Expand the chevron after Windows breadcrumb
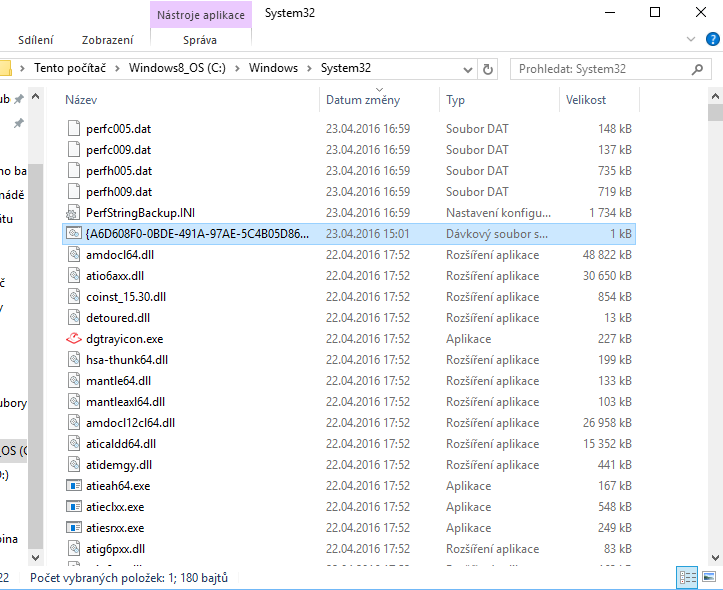Image resolution: width=723 pixels, height=590 pixels. [x=309, y=69]
